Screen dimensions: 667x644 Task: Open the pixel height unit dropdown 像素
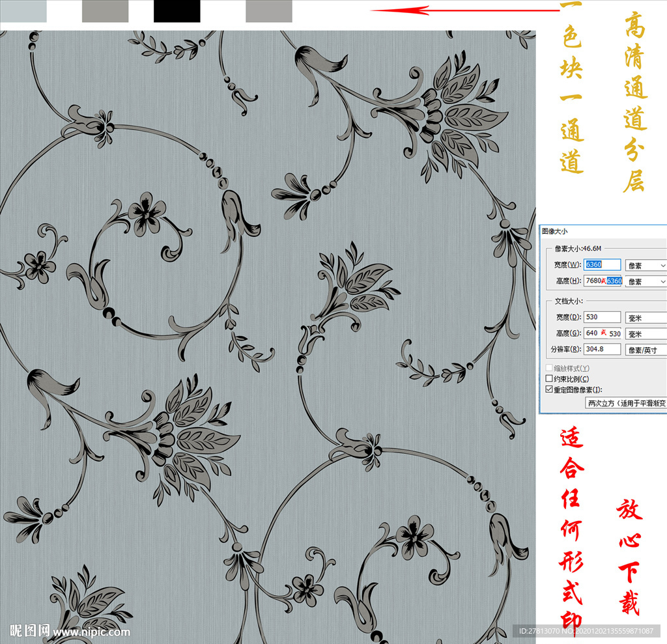[x=646, y=281]
